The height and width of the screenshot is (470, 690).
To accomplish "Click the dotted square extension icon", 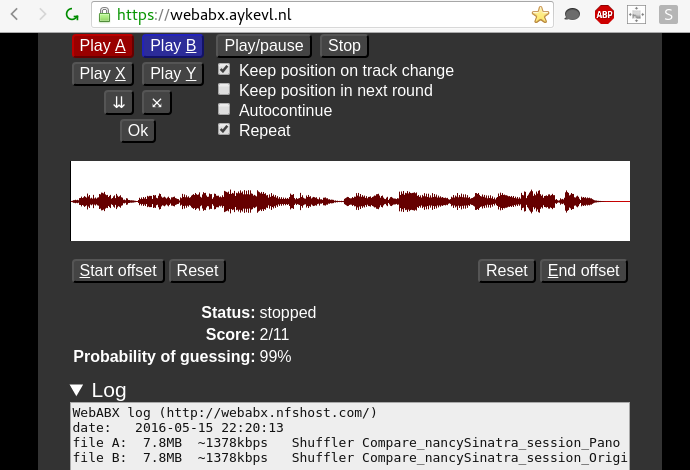I will click(x=636, y=15).
